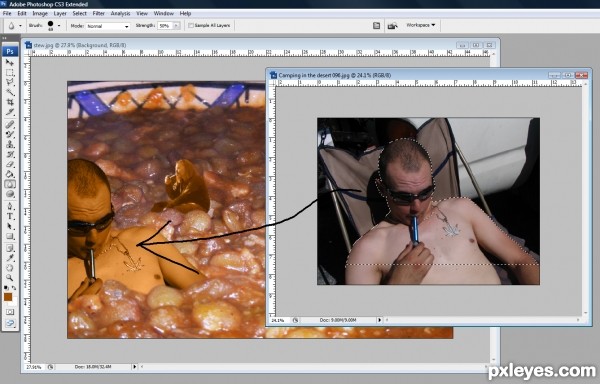Open the Help menu

pyautogui.click(x=185, y=13)
